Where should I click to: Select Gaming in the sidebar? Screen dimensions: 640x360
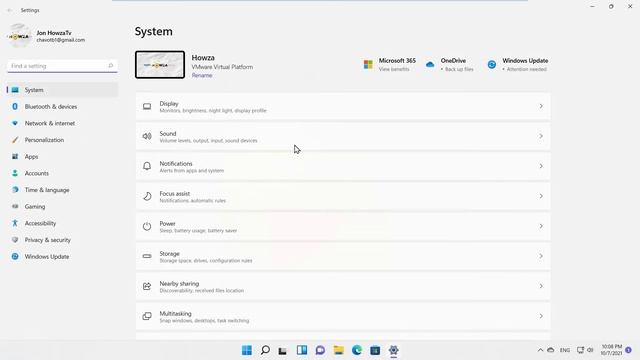point(62,207)
